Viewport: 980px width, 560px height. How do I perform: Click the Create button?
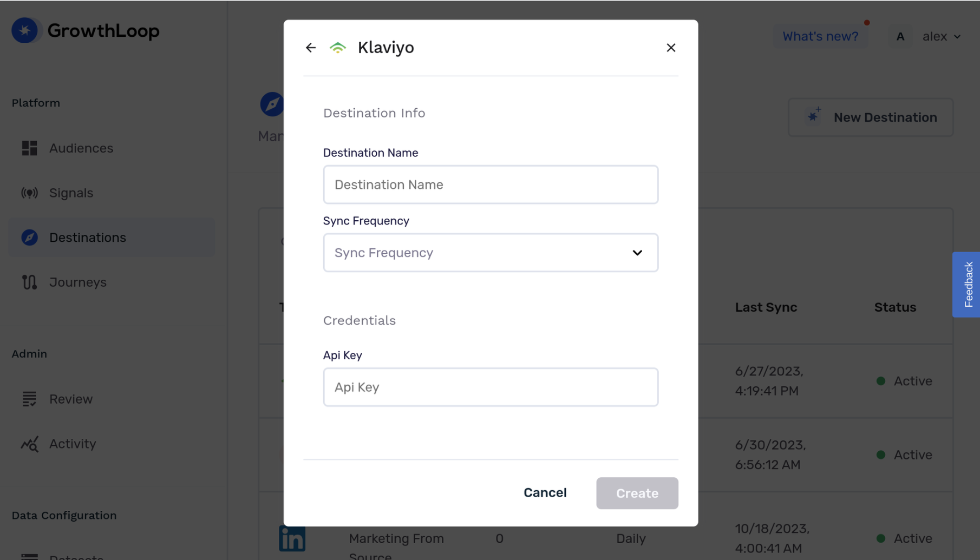(637, 493)
